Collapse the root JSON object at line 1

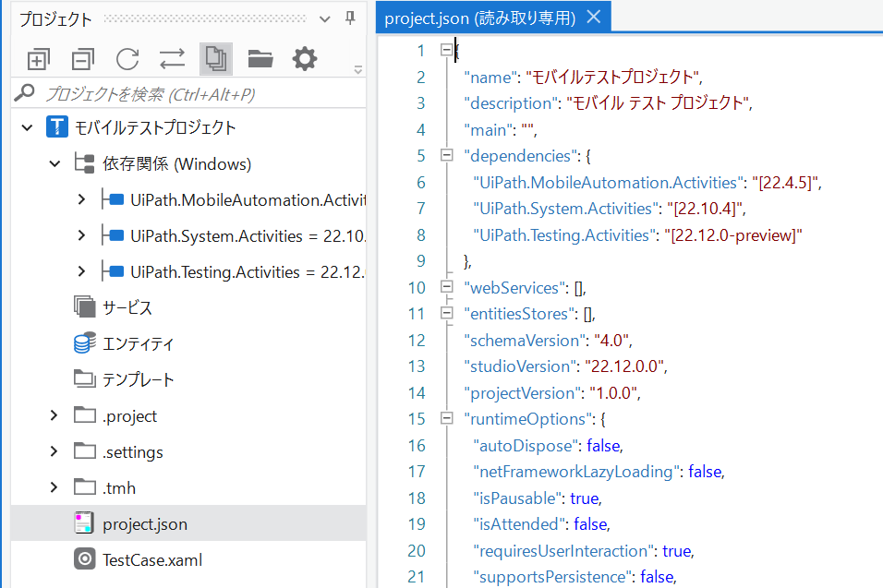pyautogui.click(x=446, y=50)
